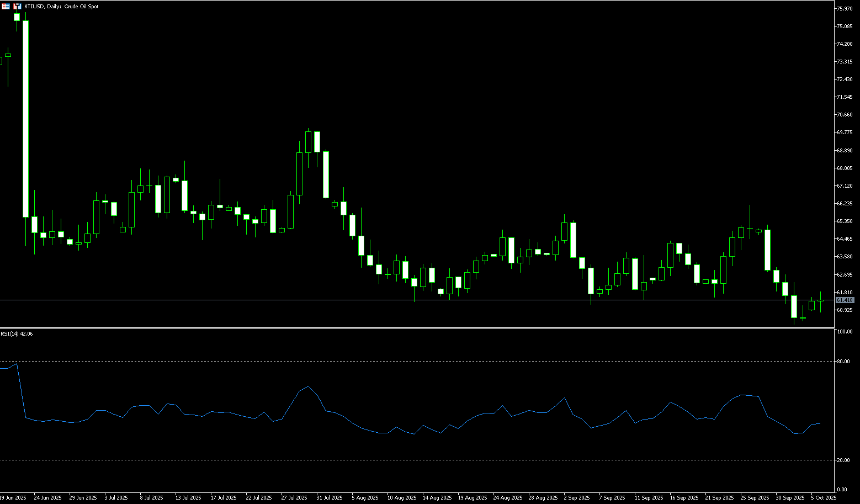Select the 2 Sep 2025 date label
The height and width of the screenshot is (504, 860).
click(x=576, y=497)
